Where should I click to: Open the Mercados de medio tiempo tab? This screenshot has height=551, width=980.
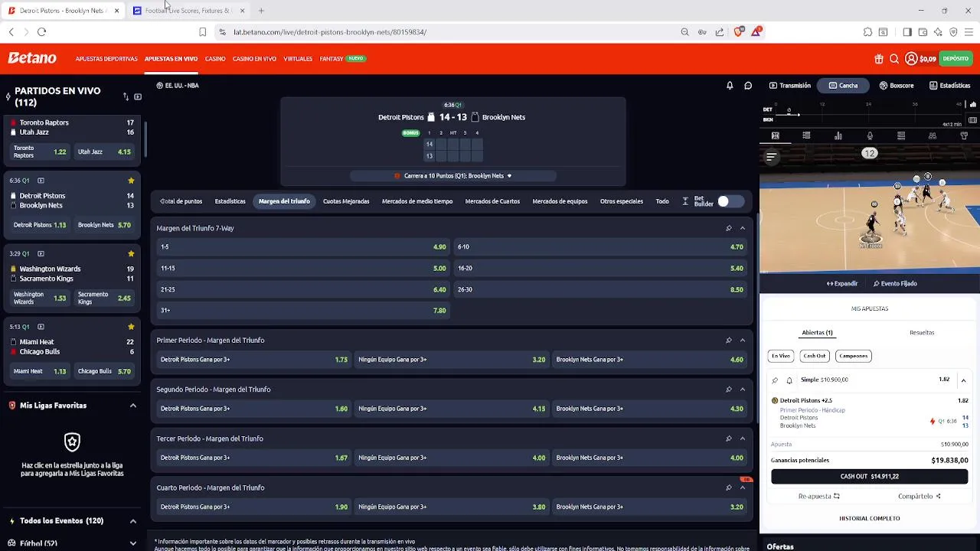click(x=417, y=201)
